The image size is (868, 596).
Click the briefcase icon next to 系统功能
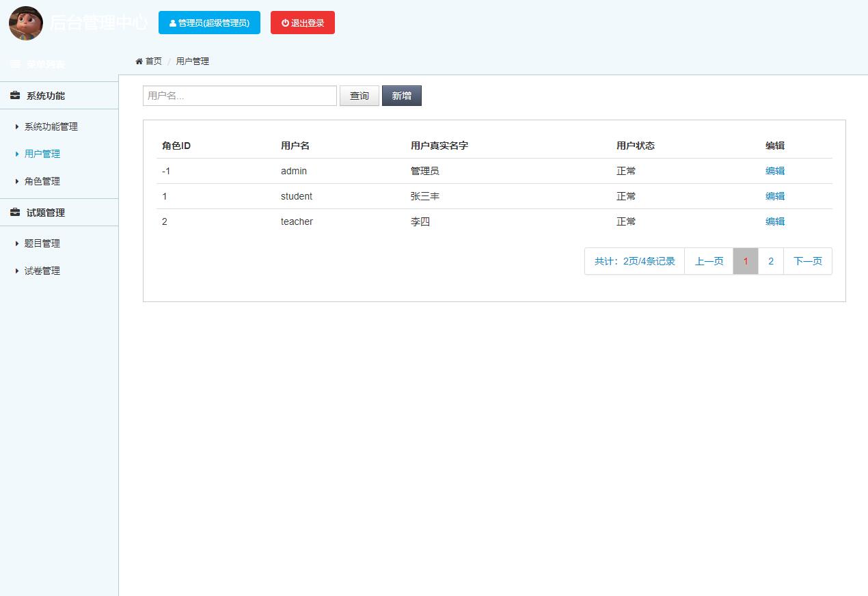tap(14, 96)
